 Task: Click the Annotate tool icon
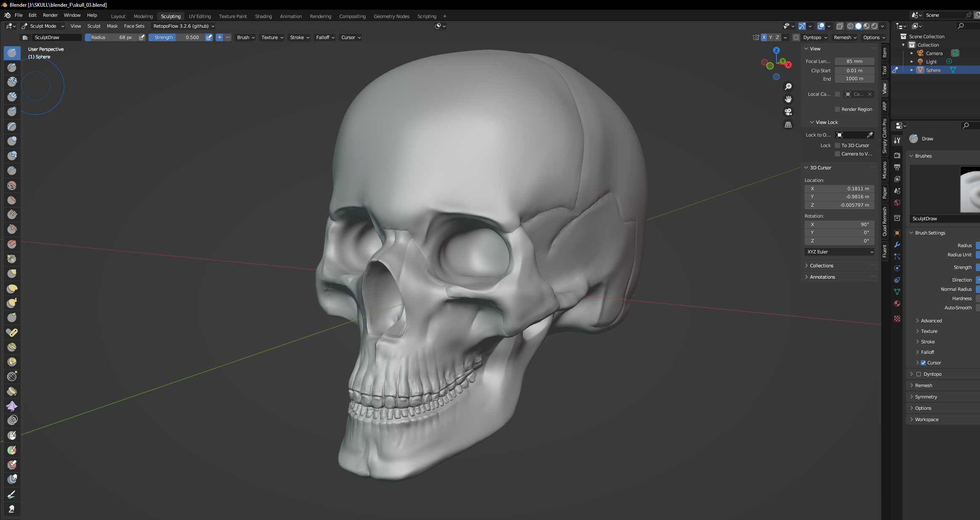[12, 494]
